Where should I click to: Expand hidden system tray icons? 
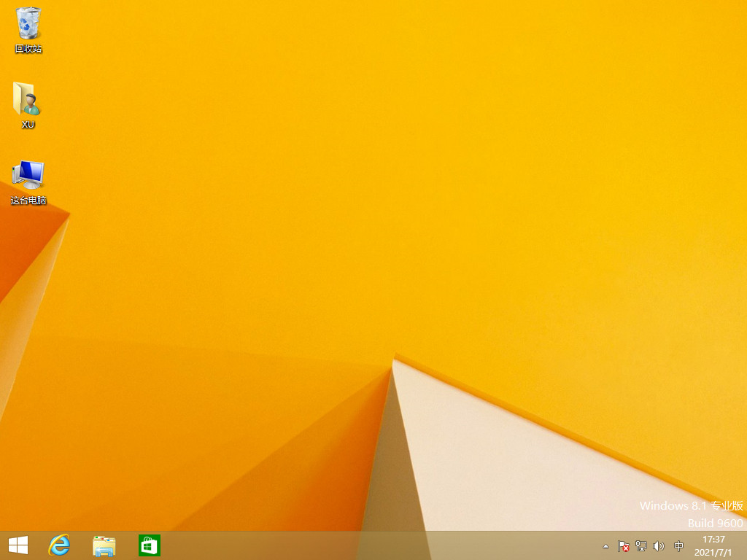605,545
